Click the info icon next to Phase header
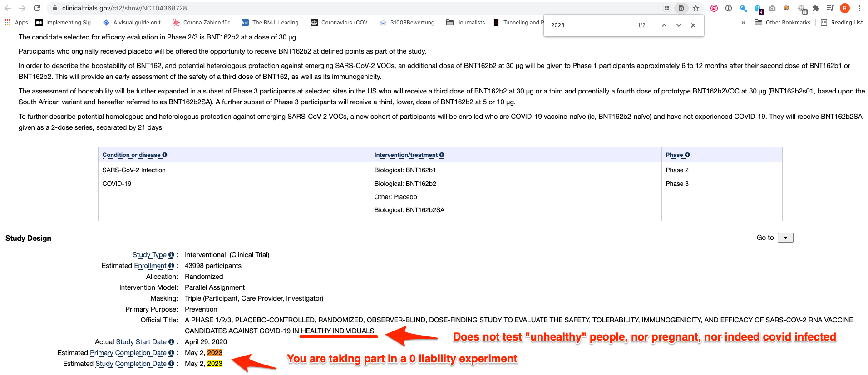 [x=687, y=155]
